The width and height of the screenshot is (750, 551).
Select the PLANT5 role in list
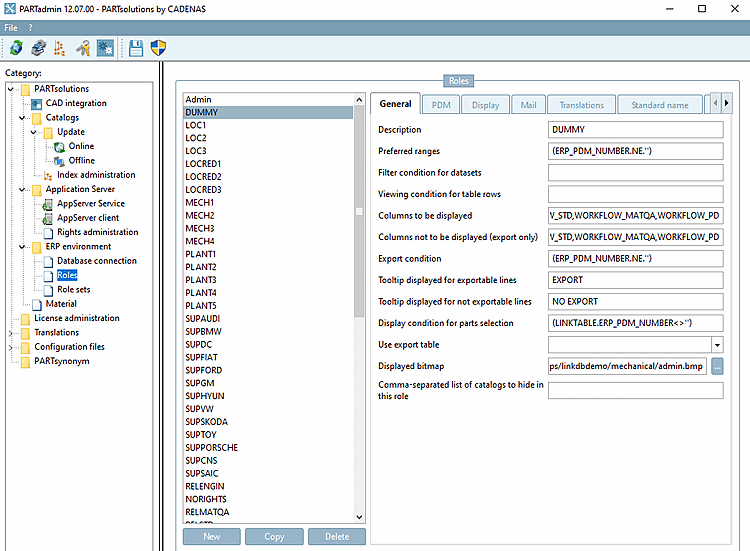(x=268, y=306)
